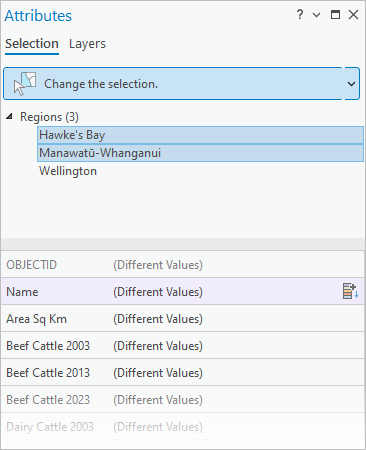Click the Attributes pane title
Screen dimensions: 366x450
pyautogui.click(x=38, y=16)
